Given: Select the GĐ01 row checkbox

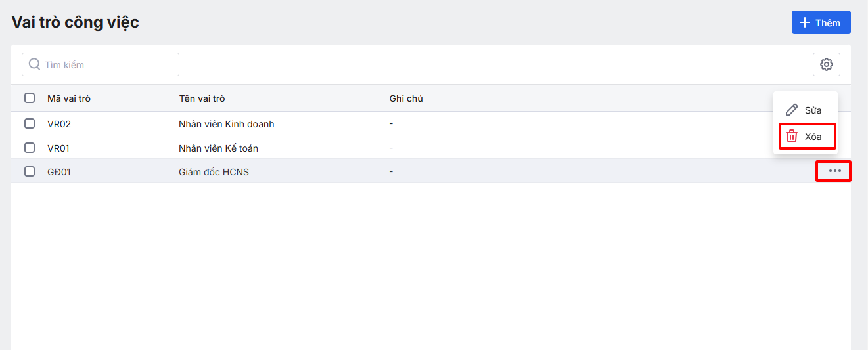Looking at the screenshot, I should (30, 171).
